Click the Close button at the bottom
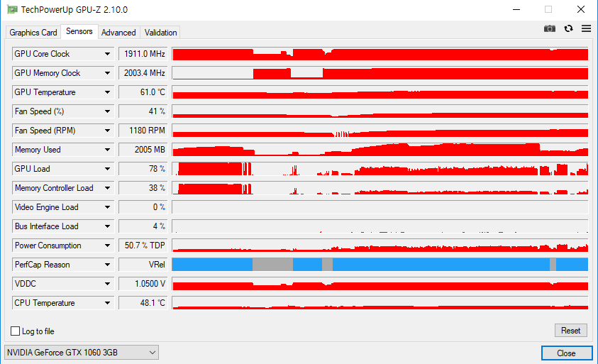This screenshot has width=598, height=364. click(x=566, y=353)
